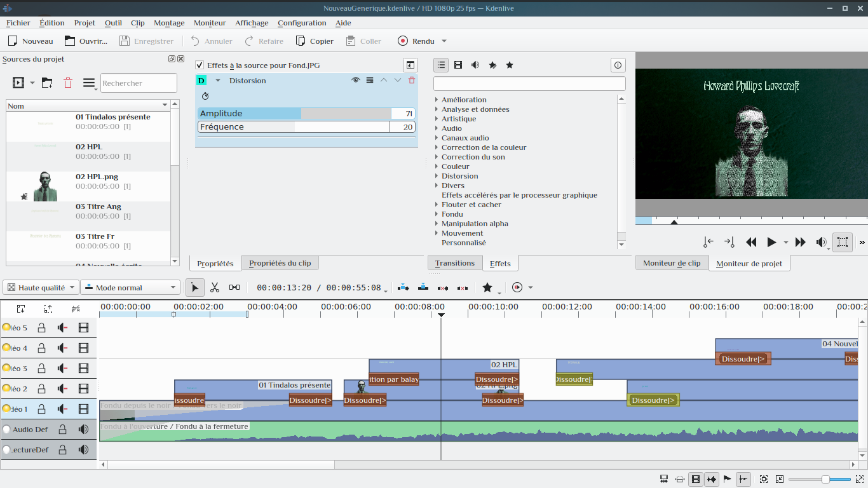Select the spacer tool in timeline toolbar

pyautogui.click(x=234, y=288)
